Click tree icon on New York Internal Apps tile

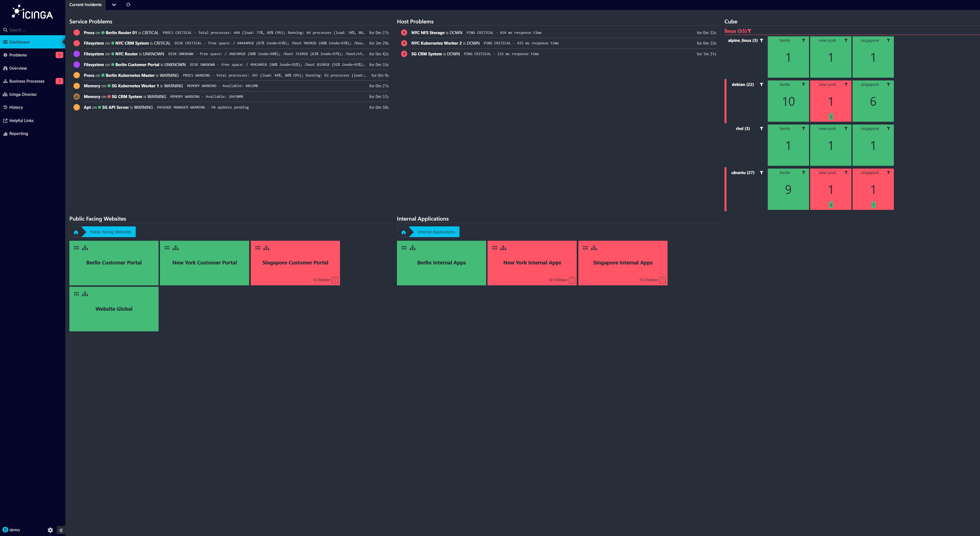(x=503, y=248)
